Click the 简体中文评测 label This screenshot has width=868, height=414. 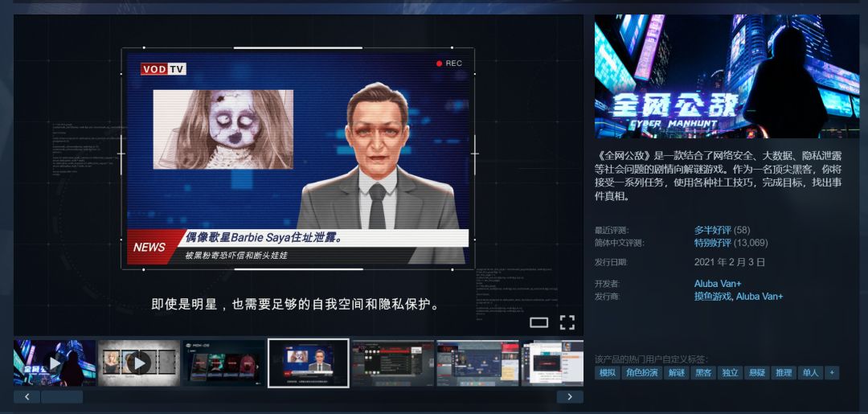(x=620, y=243)
